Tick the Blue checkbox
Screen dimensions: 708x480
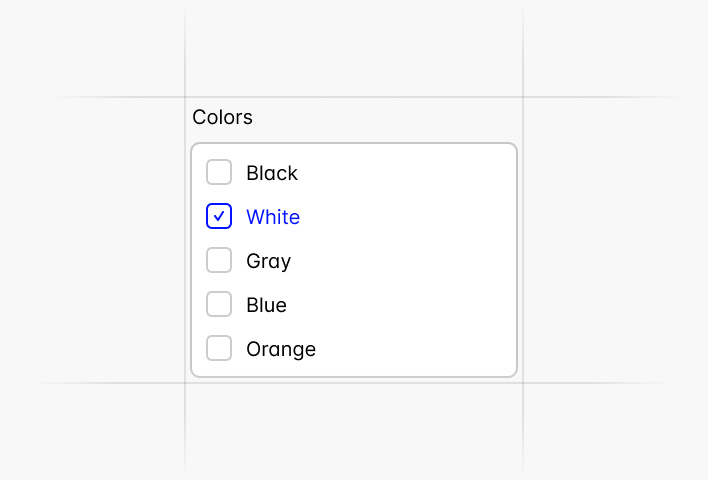tap(219, 305)
